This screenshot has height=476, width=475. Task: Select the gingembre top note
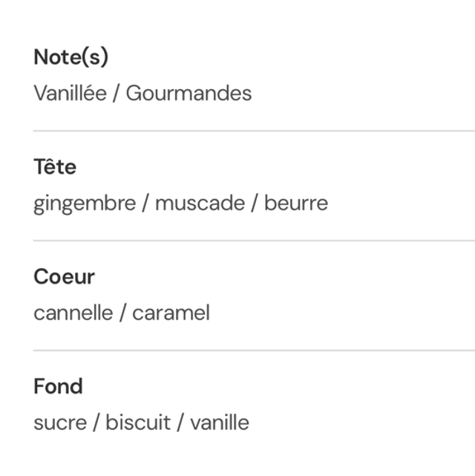tap(85, 203)
